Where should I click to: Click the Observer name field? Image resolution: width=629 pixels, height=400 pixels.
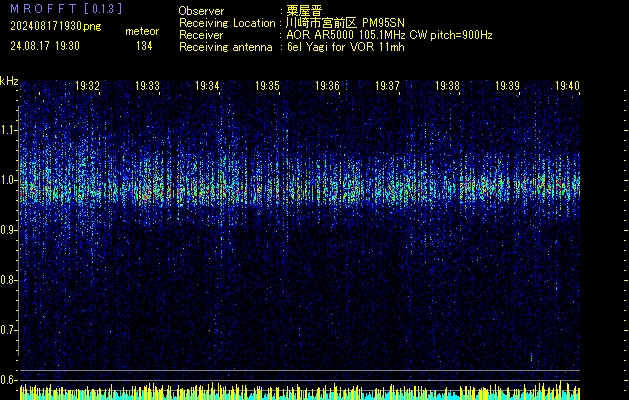(x=297, y=10)
